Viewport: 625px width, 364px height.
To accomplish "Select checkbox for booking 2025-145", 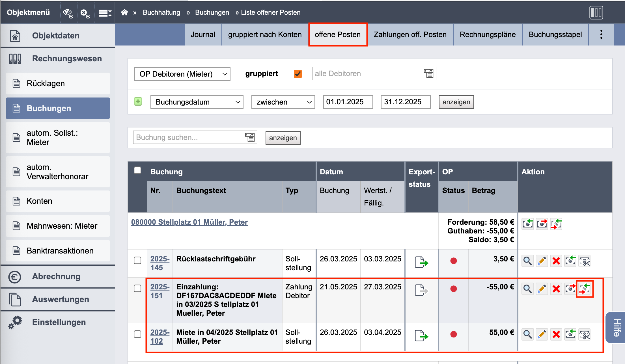I will point(137,260).
